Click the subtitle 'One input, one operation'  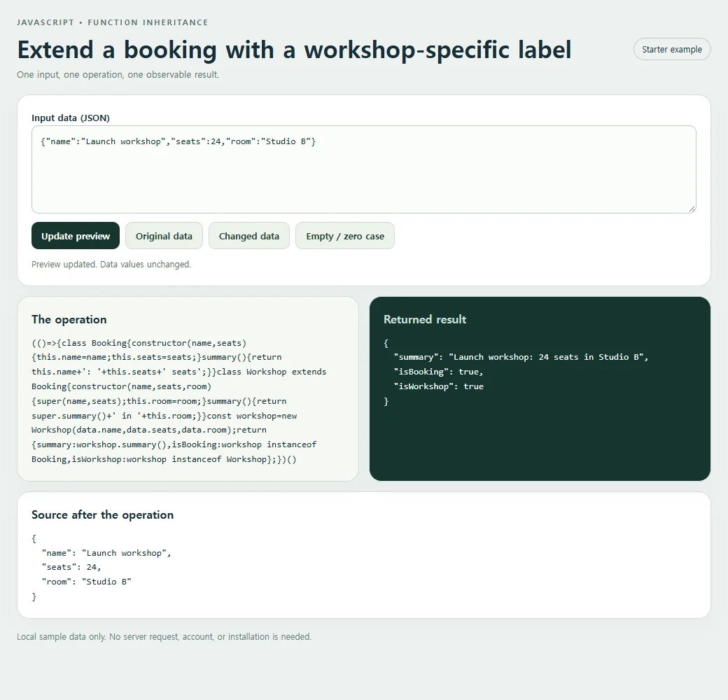click(118, 75)
